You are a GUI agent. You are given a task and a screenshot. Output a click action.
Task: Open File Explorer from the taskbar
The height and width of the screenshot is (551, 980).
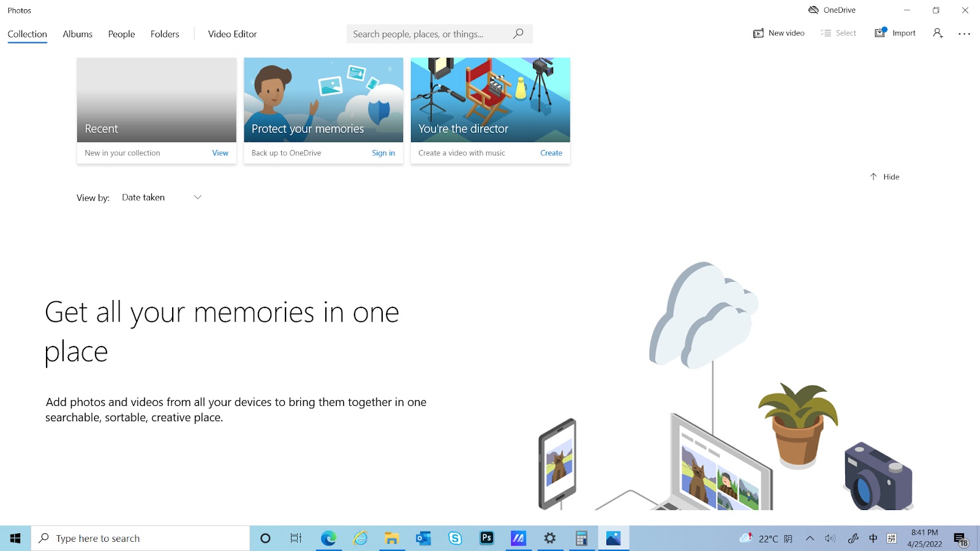pos(392,538)
